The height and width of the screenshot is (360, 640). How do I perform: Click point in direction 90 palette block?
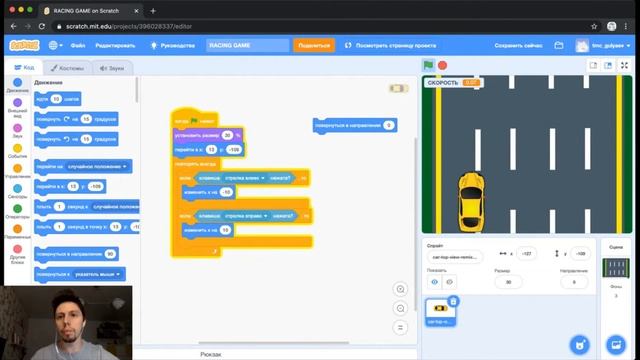click(x=76, y=254)
